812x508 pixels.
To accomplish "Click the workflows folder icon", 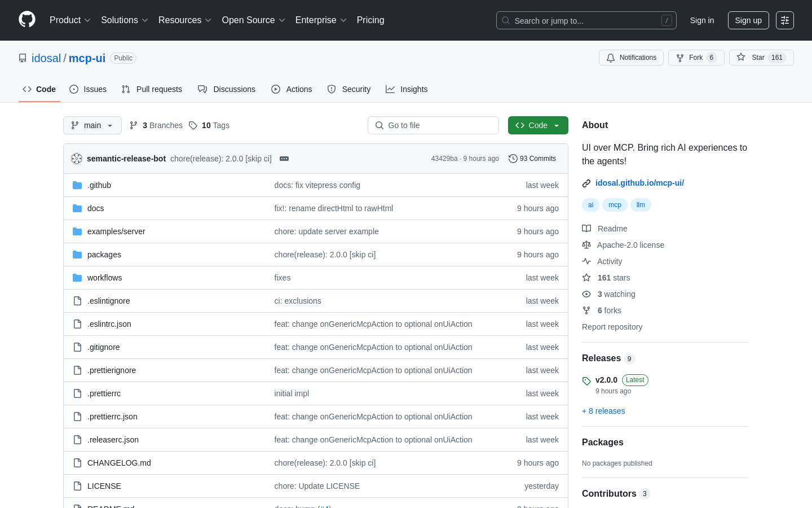I will click(77, 278).
